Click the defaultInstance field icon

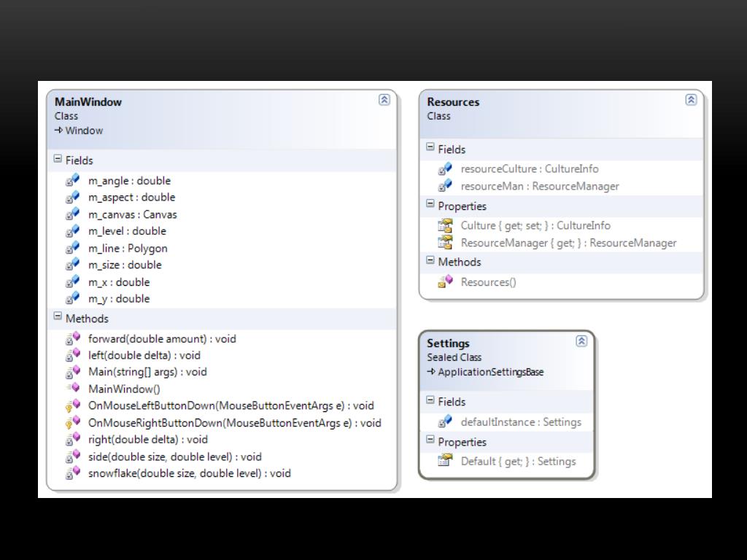coord(445,421)
